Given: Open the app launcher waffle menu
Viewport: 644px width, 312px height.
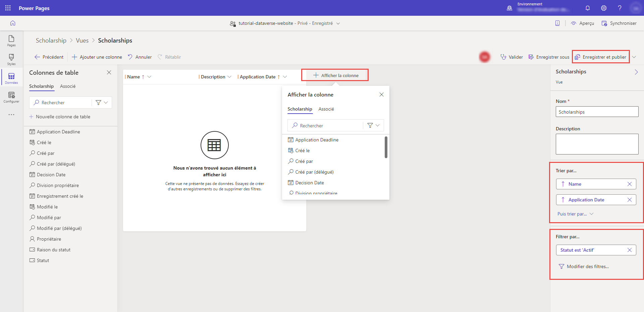Looking at the screenshot, I should pyautogui.click(x=8, y=8).
